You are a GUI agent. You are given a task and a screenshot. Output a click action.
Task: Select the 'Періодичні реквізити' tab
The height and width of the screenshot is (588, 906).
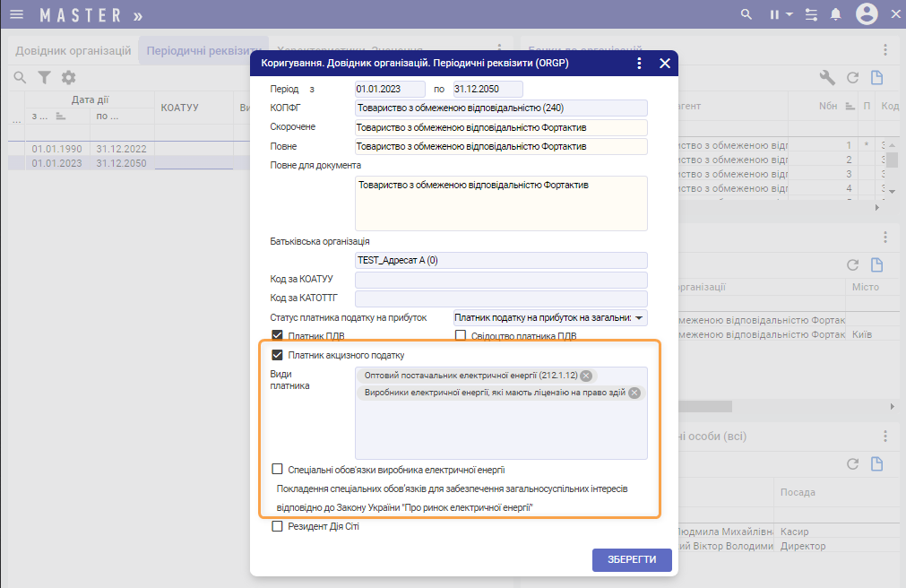click(x=203, y=51)
